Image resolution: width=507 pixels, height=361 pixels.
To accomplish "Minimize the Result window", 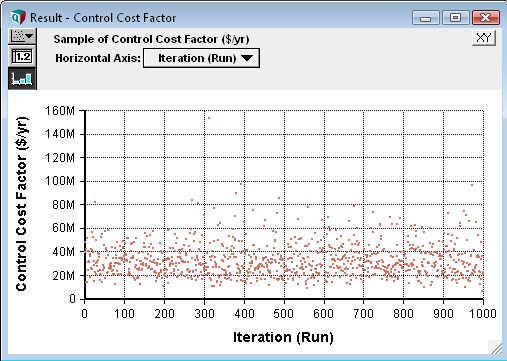I will pos(426,18).
